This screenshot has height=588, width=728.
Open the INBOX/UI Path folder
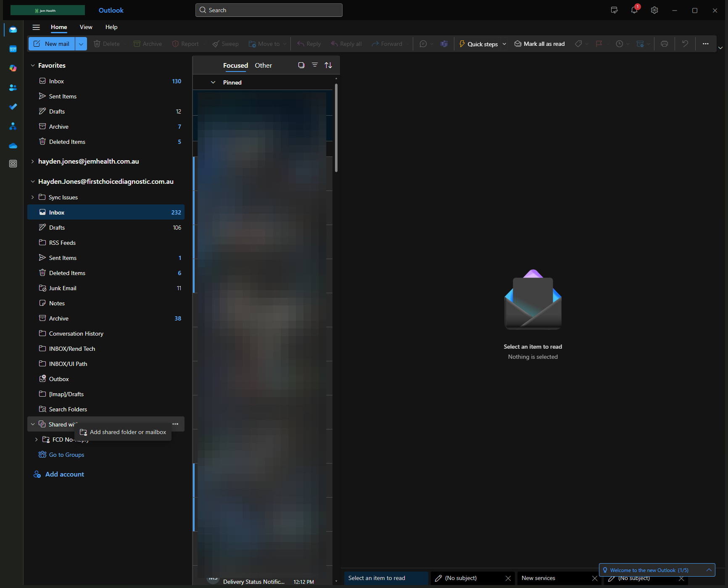tap(106, 364)
